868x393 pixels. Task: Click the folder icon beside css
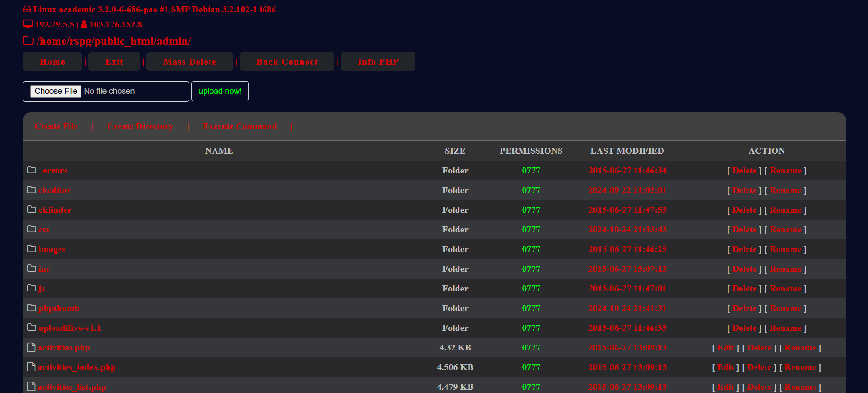pos(32,229)
